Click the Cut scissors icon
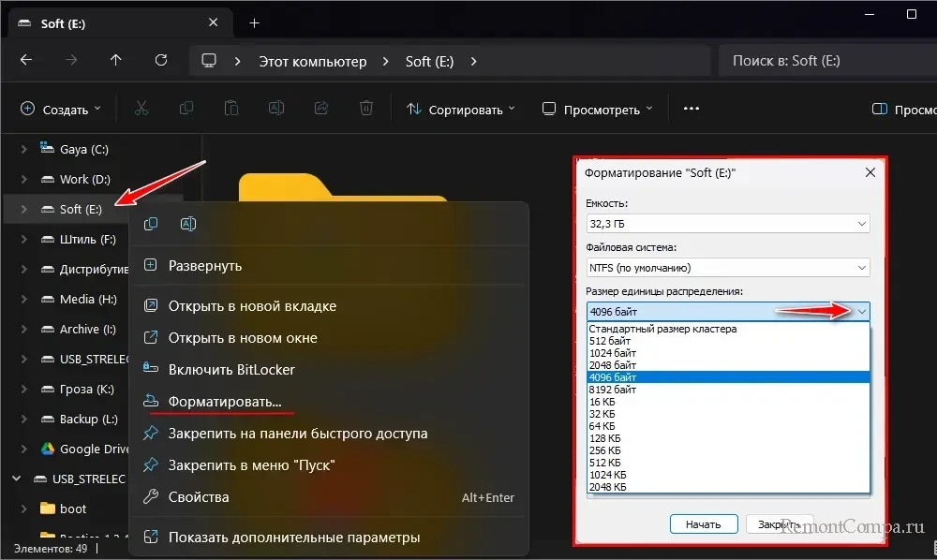 pyautogui.click(x=141, y=109)
